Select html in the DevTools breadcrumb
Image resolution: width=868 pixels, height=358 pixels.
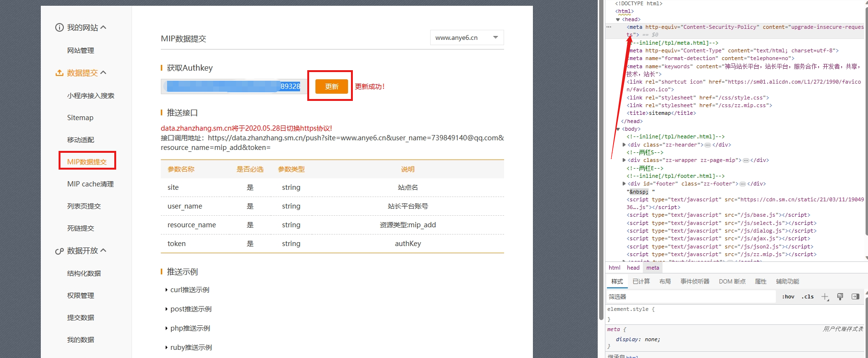615,268
